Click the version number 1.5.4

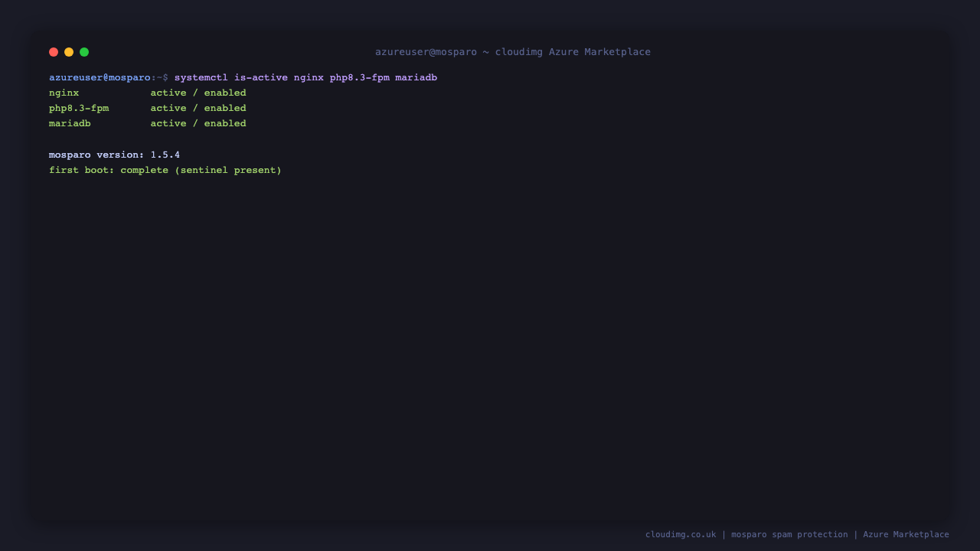(165, 155)
